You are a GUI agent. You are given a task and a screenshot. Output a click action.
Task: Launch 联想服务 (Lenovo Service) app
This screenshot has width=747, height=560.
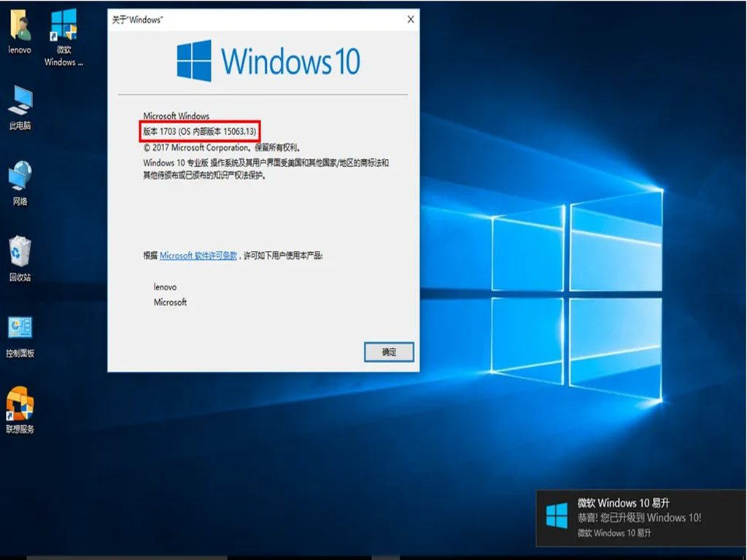[19, 405]
